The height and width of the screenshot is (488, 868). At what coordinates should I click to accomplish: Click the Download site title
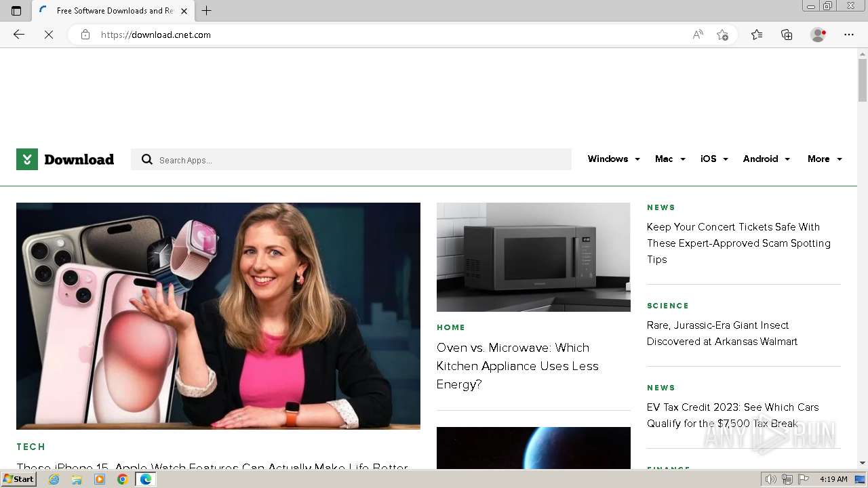coord(79,160)
